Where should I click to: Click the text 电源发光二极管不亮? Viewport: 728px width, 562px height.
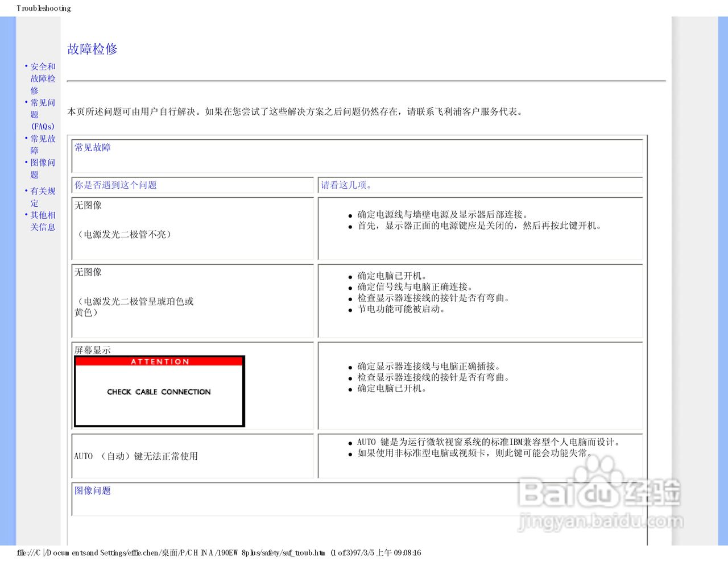[x=125, y=234]
